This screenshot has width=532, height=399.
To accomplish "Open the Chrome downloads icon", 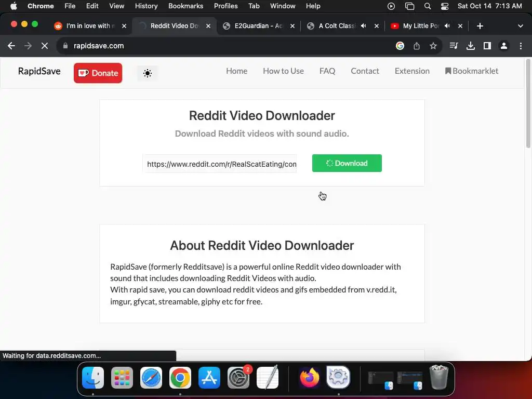I will 470,46.
